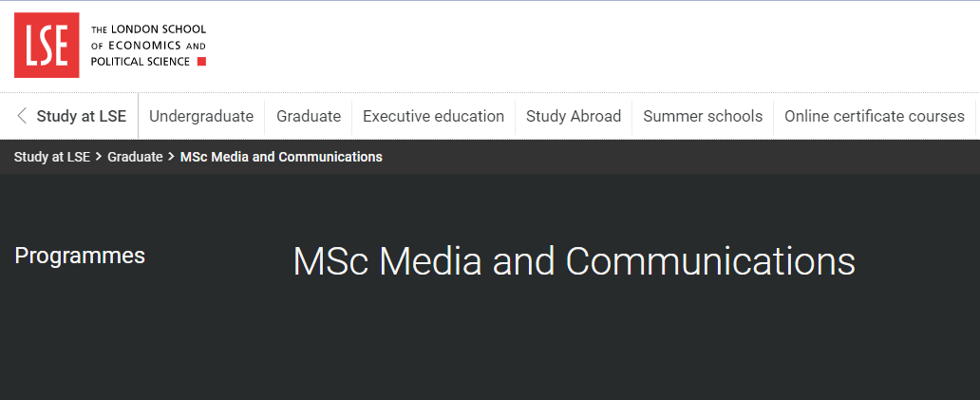Open Online certificate courses

pyautogui.click(x=874, y=116)
